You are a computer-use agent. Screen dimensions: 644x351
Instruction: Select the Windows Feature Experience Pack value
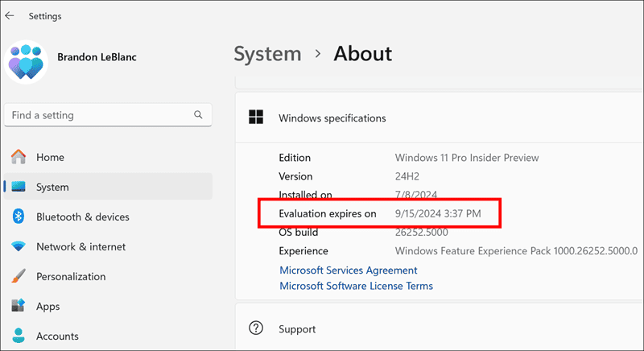point(516,251)
